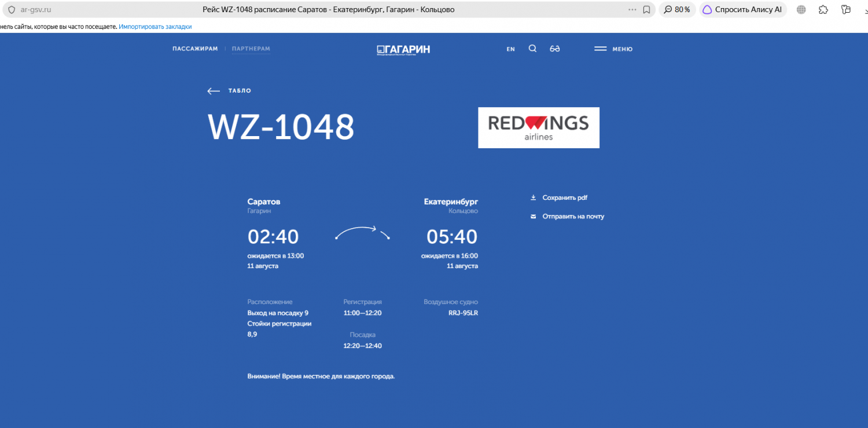
Task: Click the Red Wings airlines logo
Action: click(539, 127)
